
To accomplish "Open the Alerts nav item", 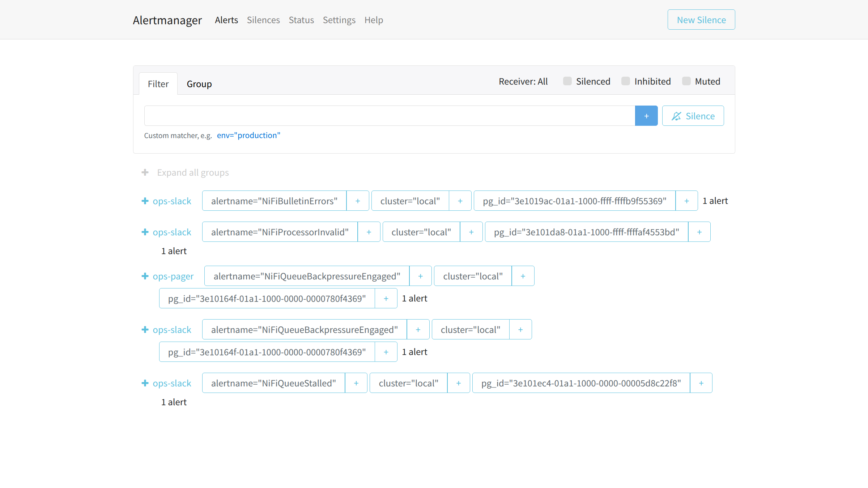I will coord(226,20).
